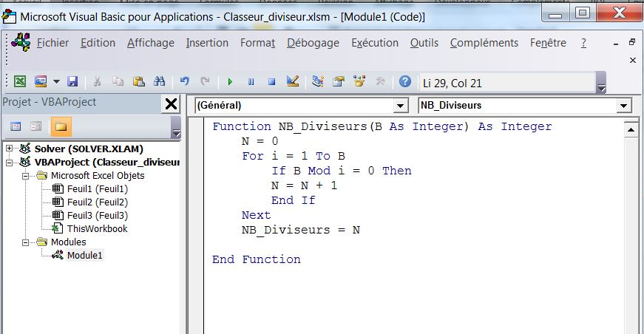Viewport: 644px width, 334px height.
Task: Pause execution with the break icon
Action: click(251, 82)
